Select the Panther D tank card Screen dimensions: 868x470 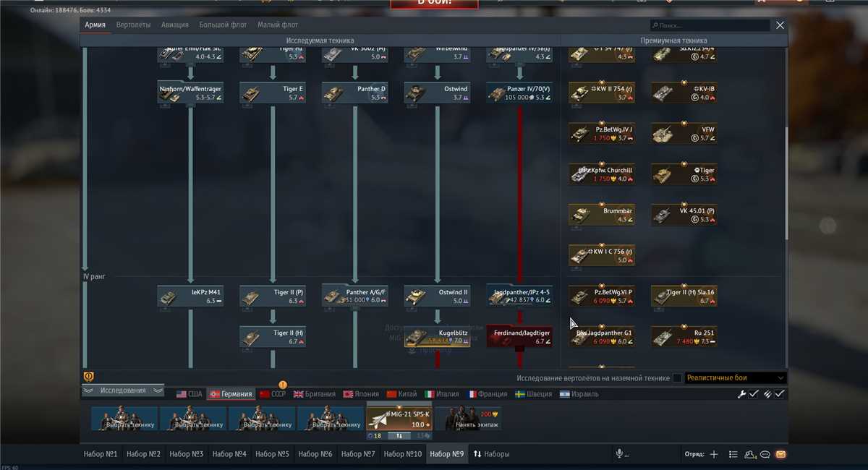(355, 93)
